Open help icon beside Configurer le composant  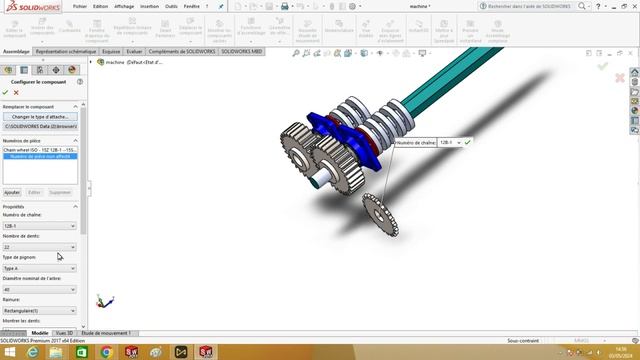pyautogui.click(x=80, y=82)
